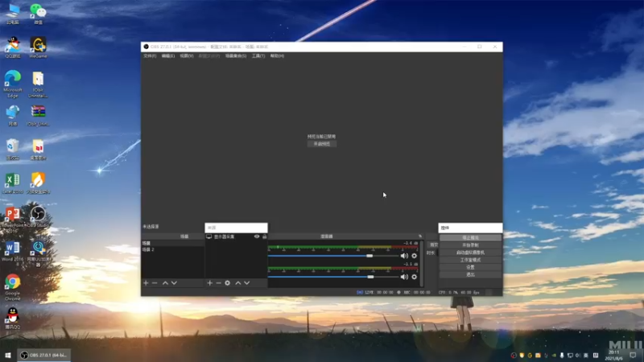
Task: Click 开启预览 enable preview button
Action: pos(322,144)
